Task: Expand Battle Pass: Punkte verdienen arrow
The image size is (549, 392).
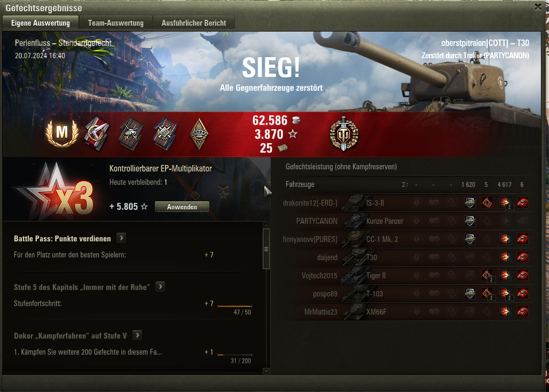Action: pos(121,238)
